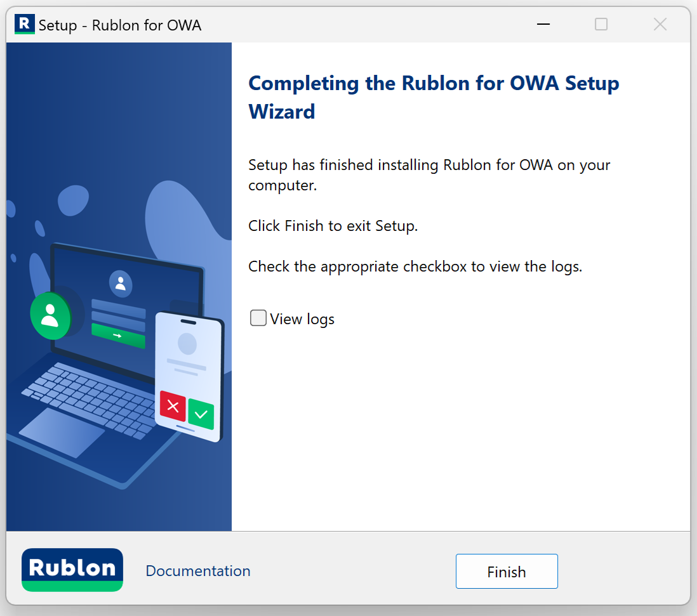Click the user avatar on laptop screen
This screenshot has width=697, height=616.
point(121,284)
